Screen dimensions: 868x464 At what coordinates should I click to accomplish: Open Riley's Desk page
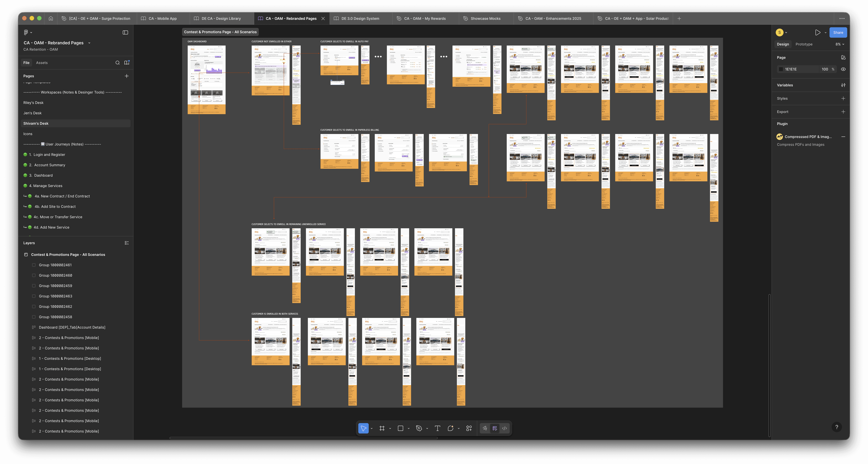33,103
